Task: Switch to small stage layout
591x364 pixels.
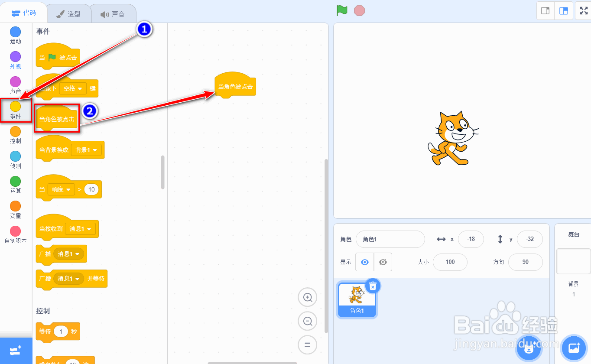Action: 546,11
